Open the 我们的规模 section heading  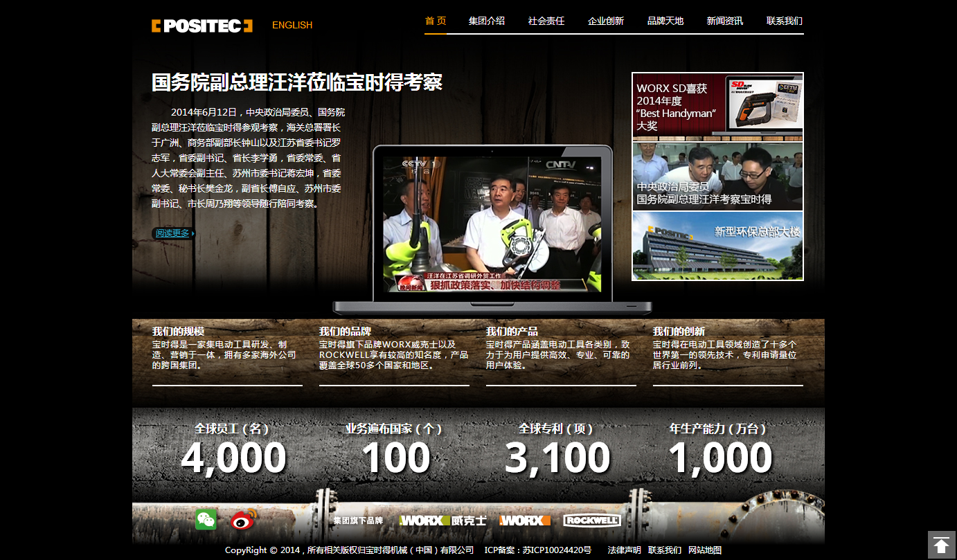[x=178, y=332]
